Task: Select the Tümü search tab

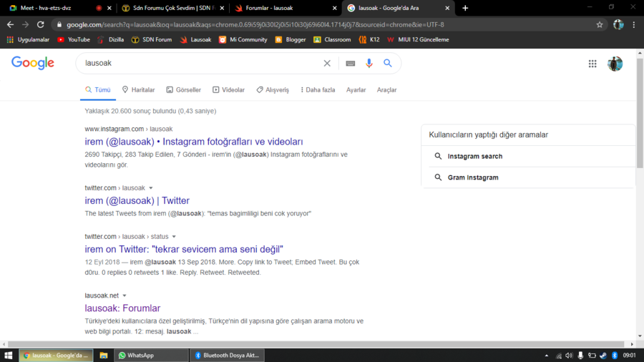Action: point(98,90)
